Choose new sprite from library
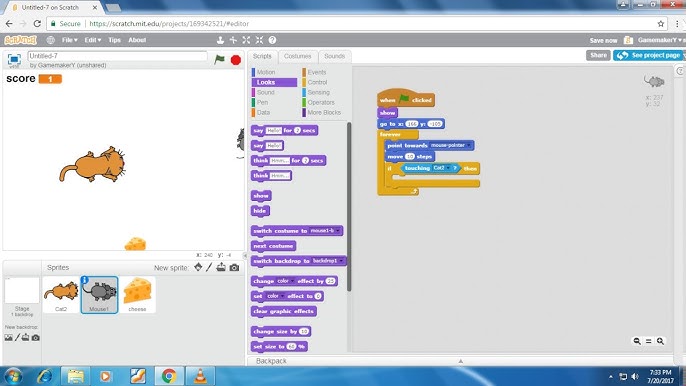This screenshot has width=686, height=386. (198, 267)
